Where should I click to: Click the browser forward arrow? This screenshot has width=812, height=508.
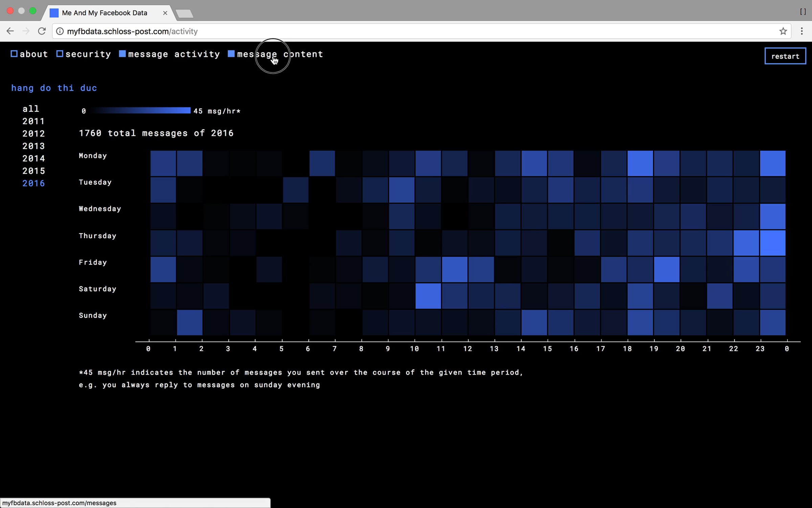click(26, 31)
